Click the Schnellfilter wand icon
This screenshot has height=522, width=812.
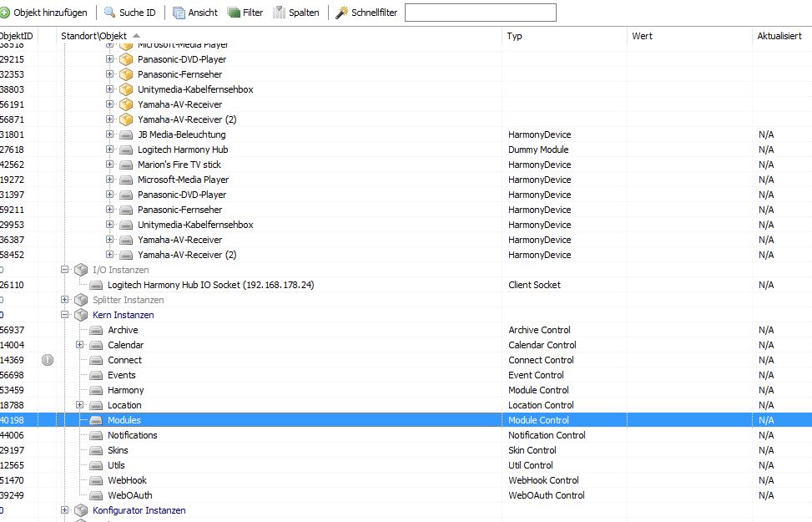[342, 13]
